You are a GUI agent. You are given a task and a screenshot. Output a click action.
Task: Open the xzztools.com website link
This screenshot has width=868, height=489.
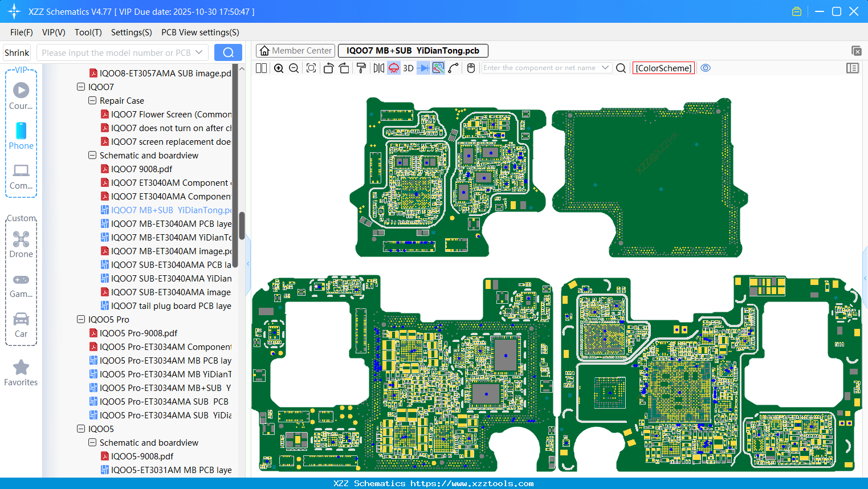tap(472, 483)
